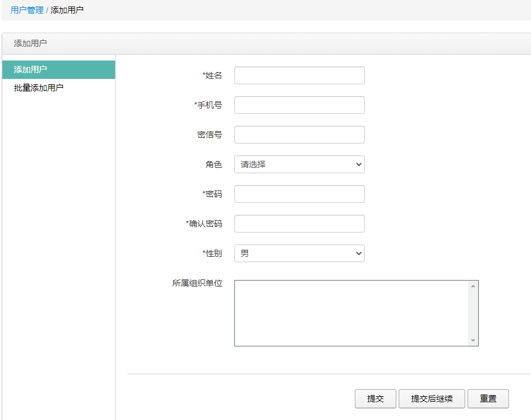Switch to 批量添加用户 in the sidebar
The image size is (531, 420).
tap(39, 88)
